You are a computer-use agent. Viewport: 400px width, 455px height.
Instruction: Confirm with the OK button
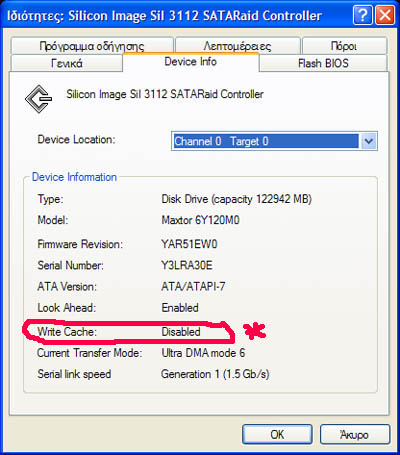click(x=277, y=434)
